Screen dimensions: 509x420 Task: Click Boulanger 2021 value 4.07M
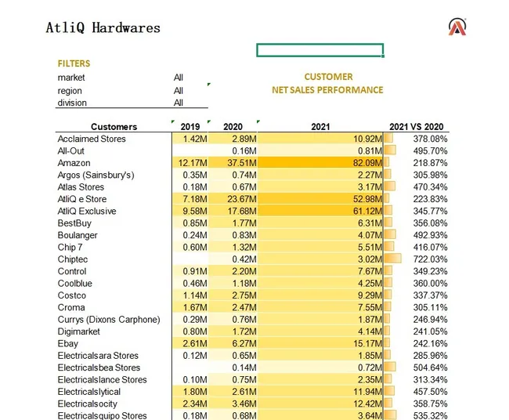[x=370, y=235]
